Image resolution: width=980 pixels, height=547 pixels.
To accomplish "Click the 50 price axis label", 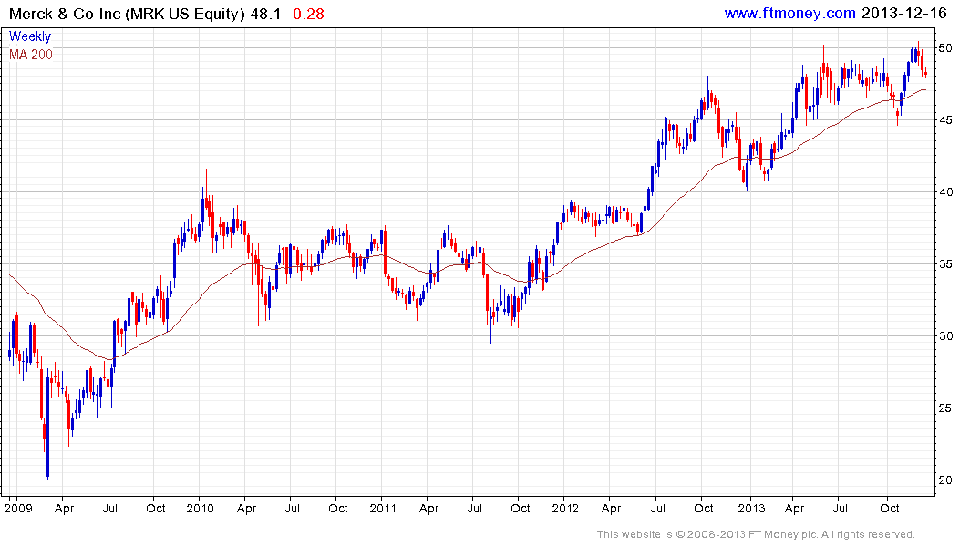I will coord(945,48).
